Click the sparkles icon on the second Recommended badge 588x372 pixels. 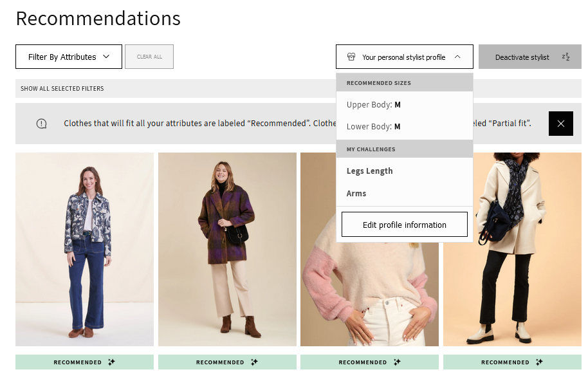tap(254, 362)
